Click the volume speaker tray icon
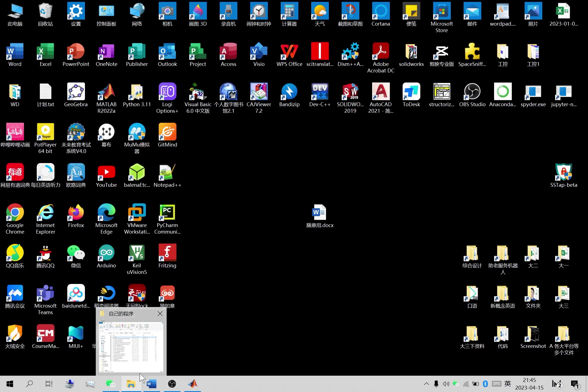This screenshot has width=588, height=392. click(446, 384)
